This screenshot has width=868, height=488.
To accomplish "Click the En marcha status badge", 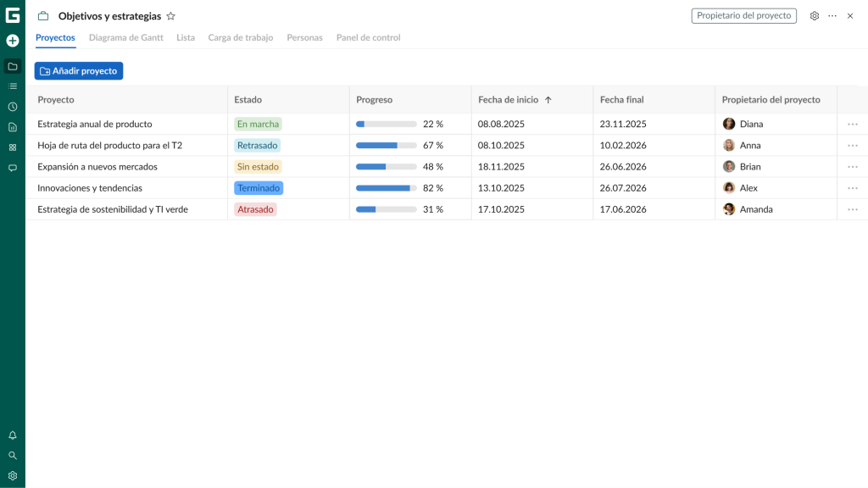I will 258,124.
